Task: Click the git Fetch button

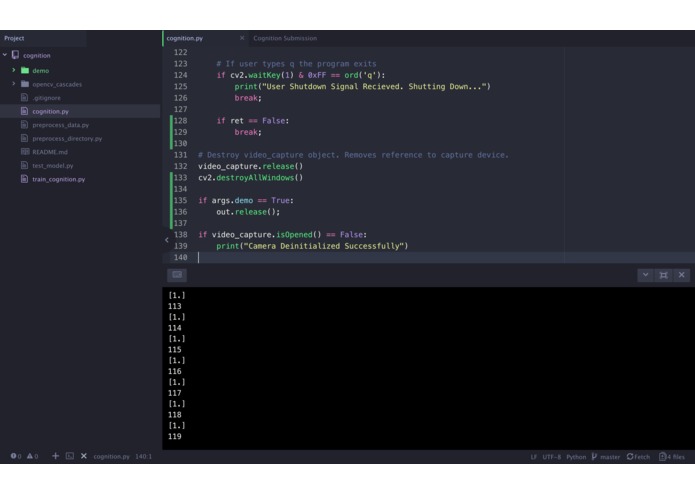Action: [x=638, y=457]
